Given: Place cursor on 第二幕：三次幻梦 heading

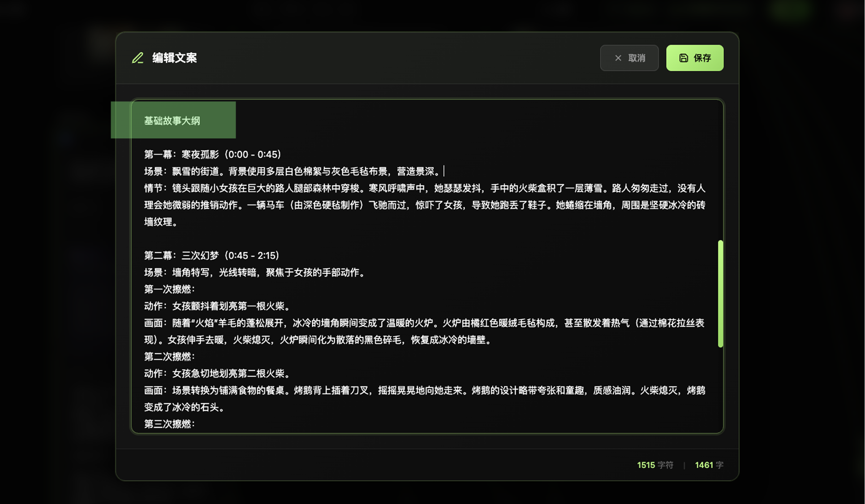Looking at the screenshot, I should point(211,255).
